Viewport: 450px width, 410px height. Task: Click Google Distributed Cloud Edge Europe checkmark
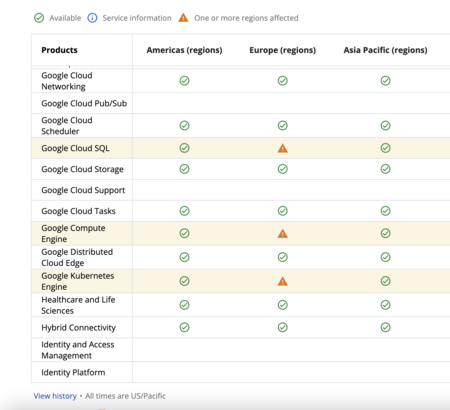pyautogui.click(x=283, y=257)
